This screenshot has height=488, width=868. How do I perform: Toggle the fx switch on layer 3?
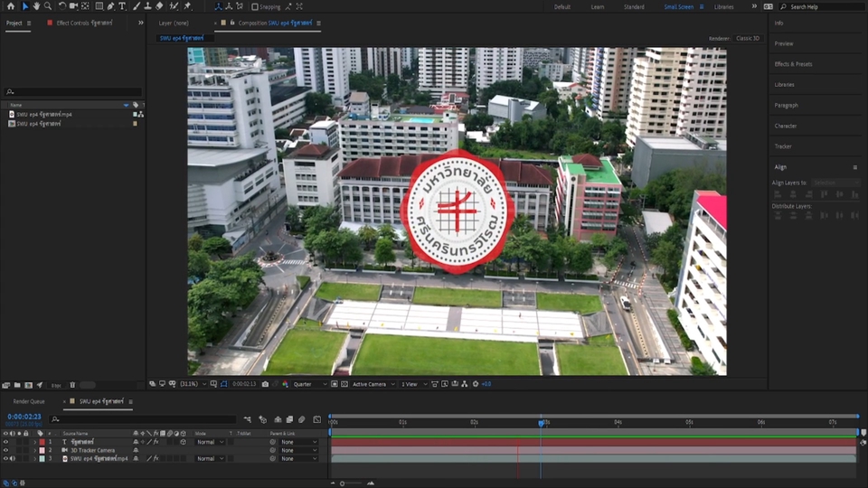[x=156, y=459]
